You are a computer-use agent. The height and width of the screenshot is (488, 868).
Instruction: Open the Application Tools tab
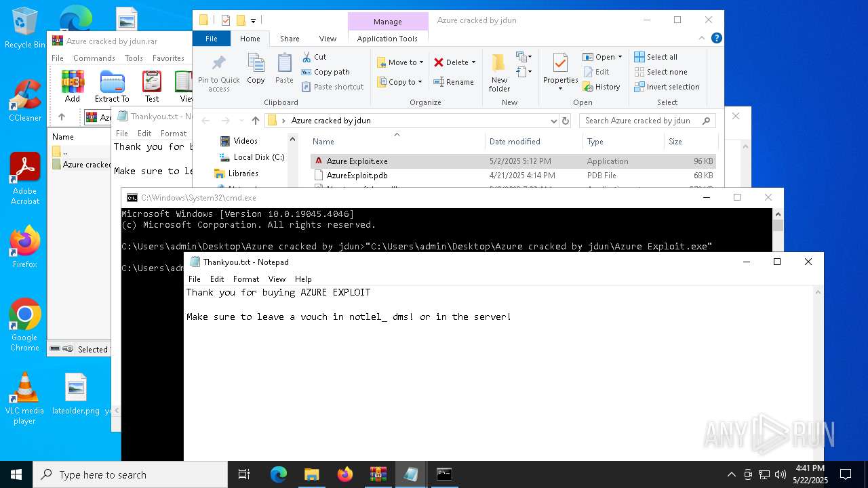pyautogui.click(x=387, y=39)
